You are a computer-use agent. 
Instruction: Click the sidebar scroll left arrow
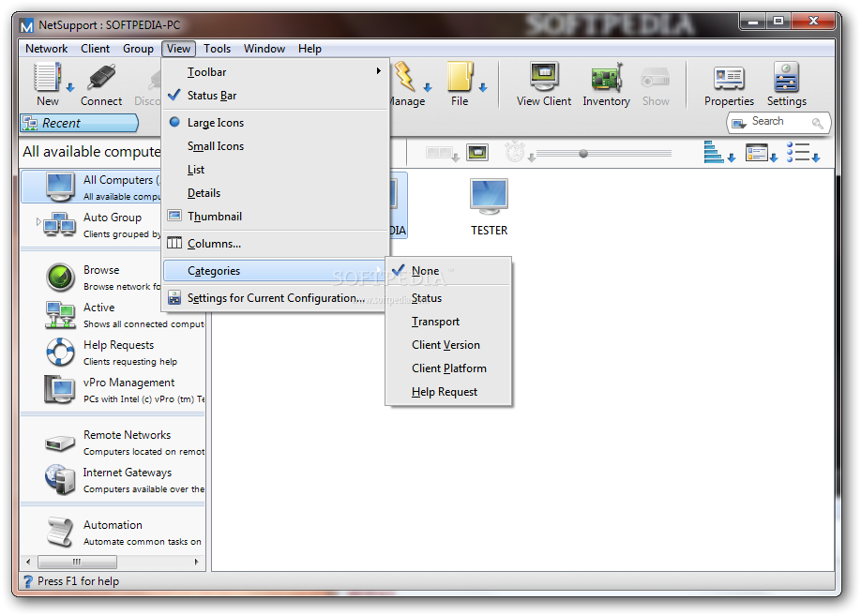[28, 562]
